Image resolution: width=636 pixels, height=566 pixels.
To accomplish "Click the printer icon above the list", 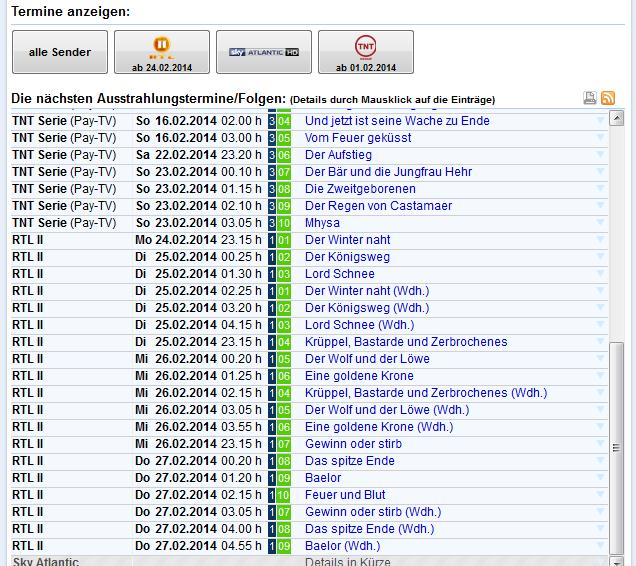I will (590, 98).
